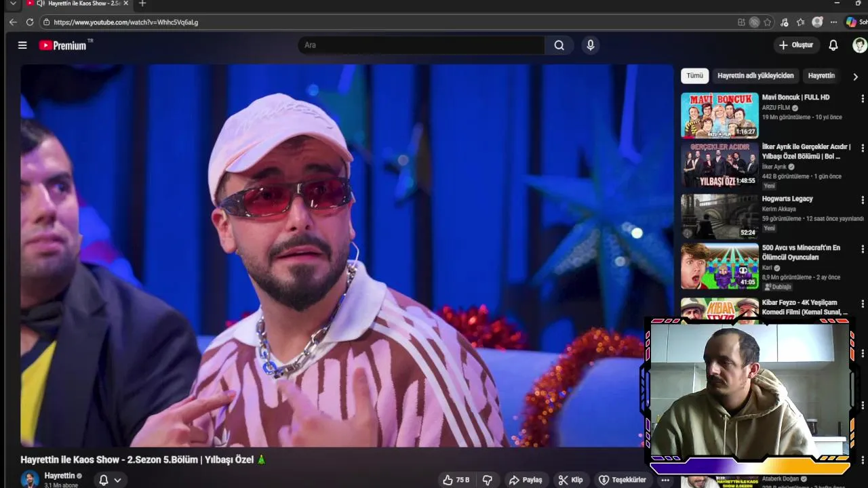Open options menu for Mavi Boncuk

click(x=863, y=99)
